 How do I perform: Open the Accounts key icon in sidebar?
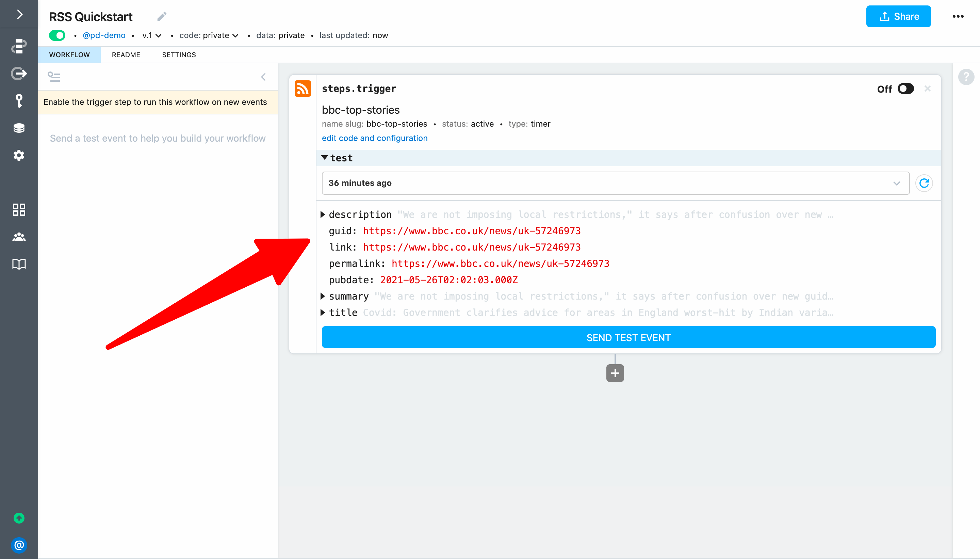pos(19,101)
